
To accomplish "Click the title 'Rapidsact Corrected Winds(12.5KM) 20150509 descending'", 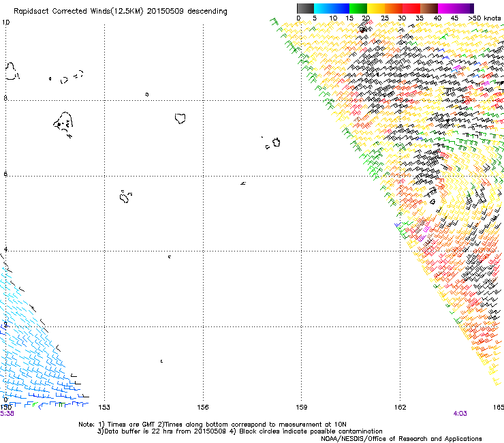I will click(x=121, y=12).
